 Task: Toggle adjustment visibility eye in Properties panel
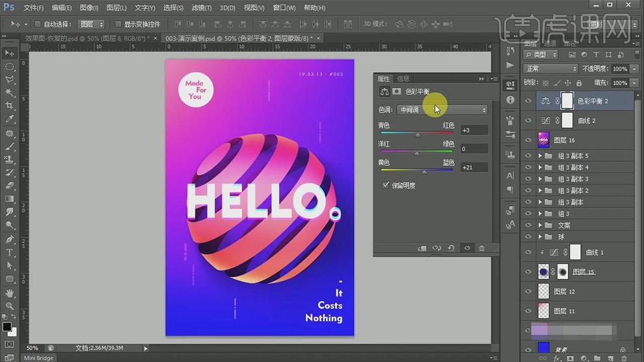point(467,248)
